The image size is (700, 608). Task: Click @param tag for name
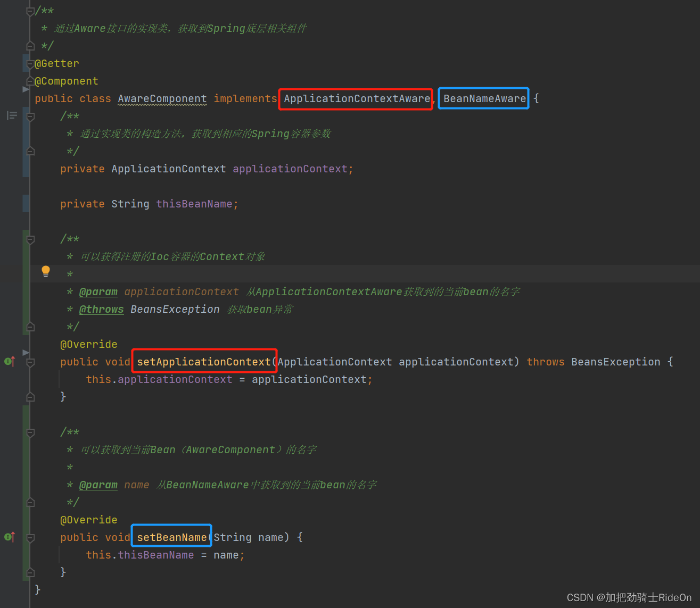(x=98, y=485)
